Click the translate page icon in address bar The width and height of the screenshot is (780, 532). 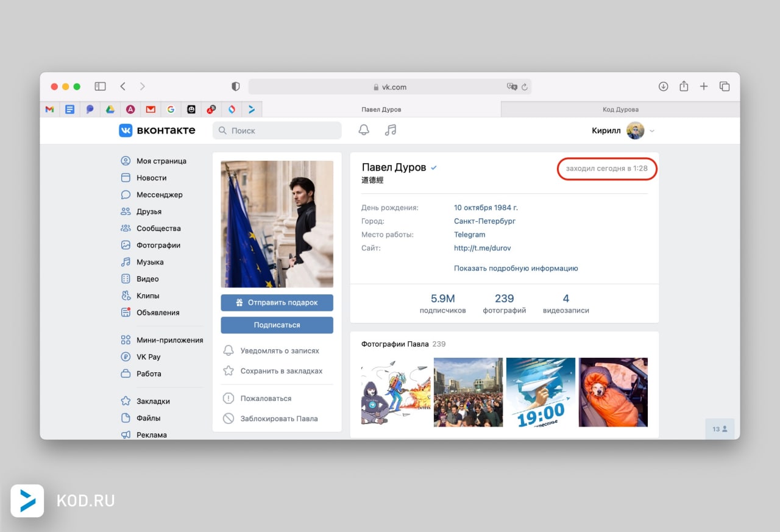[x=512, y=87]
